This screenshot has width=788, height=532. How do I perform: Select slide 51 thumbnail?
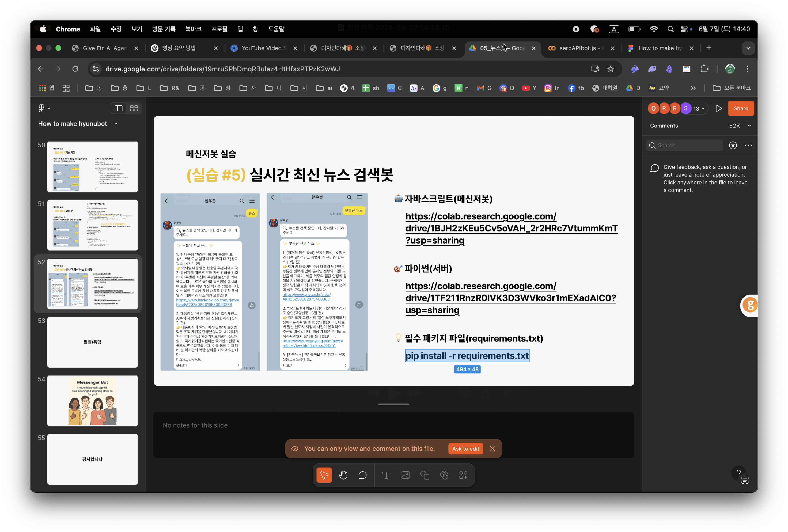pyautogui.click(x=92, y=225)
